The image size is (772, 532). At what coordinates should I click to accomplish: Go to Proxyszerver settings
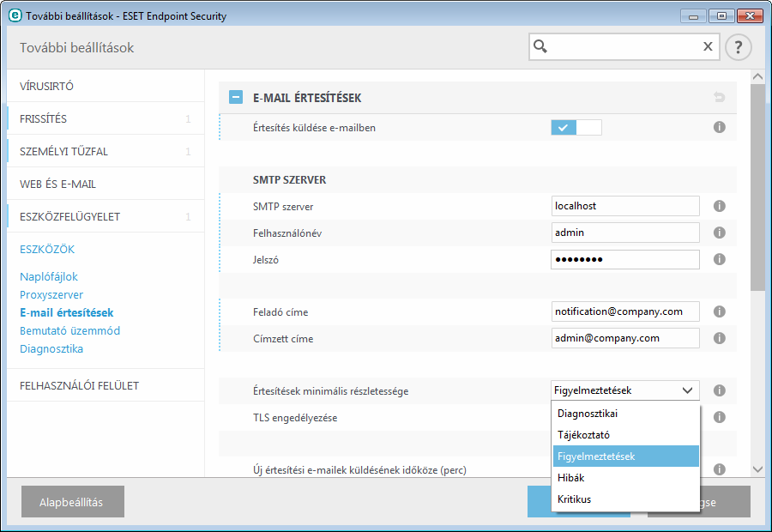tap(51, 294)
